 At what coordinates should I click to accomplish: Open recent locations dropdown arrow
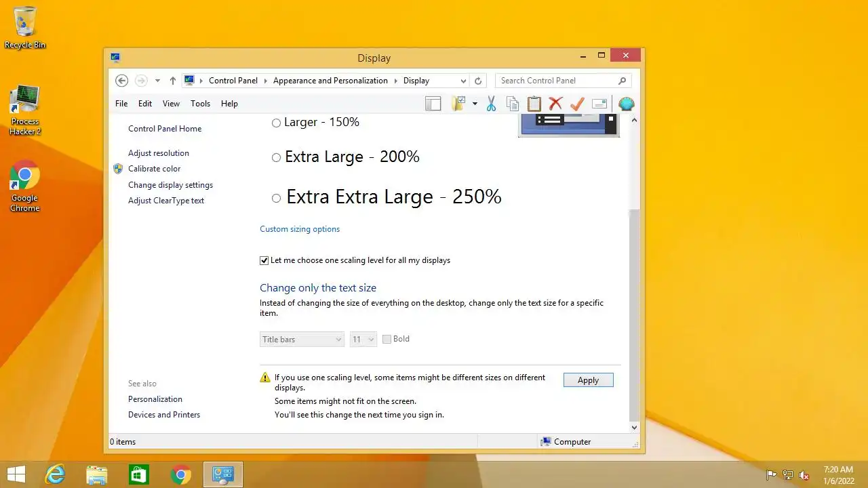tap(157, 81)
